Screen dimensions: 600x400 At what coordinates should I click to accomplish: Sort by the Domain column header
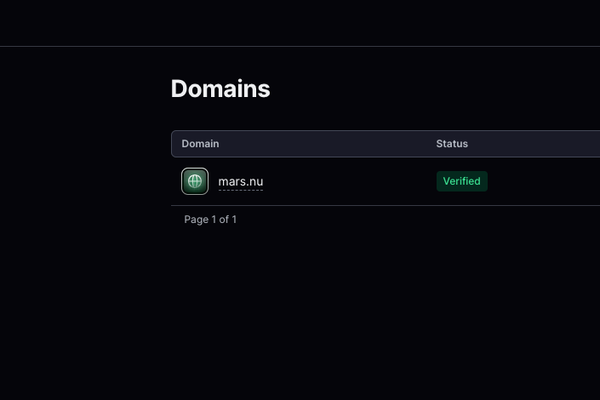pos(200,144)
